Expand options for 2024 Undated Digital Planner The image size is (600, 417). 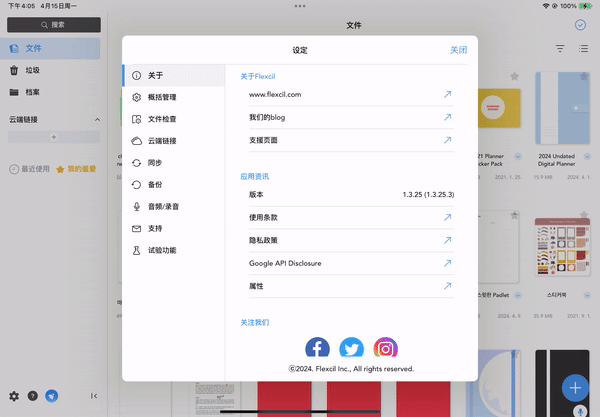[587, 156]
